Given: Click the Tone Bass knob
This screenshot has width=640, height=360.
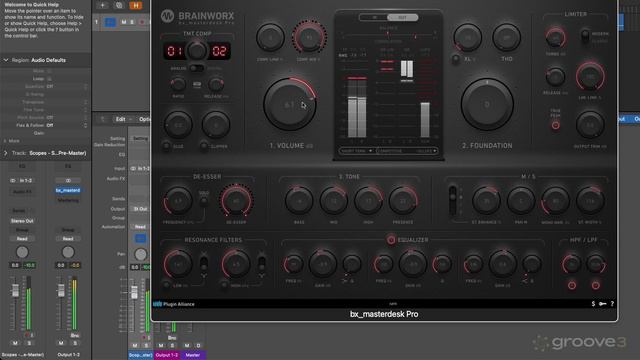Looking at the screenshot, I should (x=299, y=201).
